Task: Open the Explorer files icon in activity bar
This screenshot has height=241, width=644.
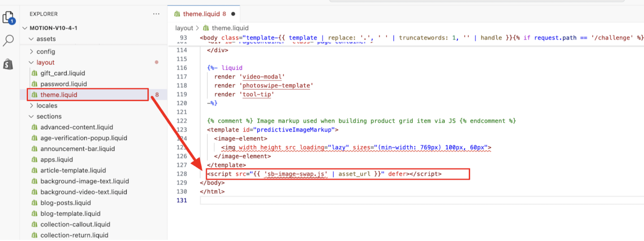Action: 9,17
